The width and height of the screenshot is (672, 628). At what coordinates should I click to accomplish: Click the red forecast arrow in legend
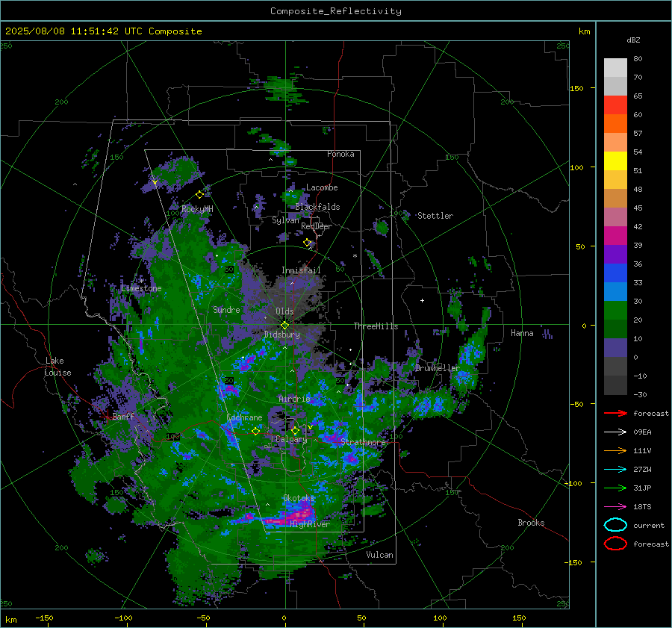tap(615, 413)
